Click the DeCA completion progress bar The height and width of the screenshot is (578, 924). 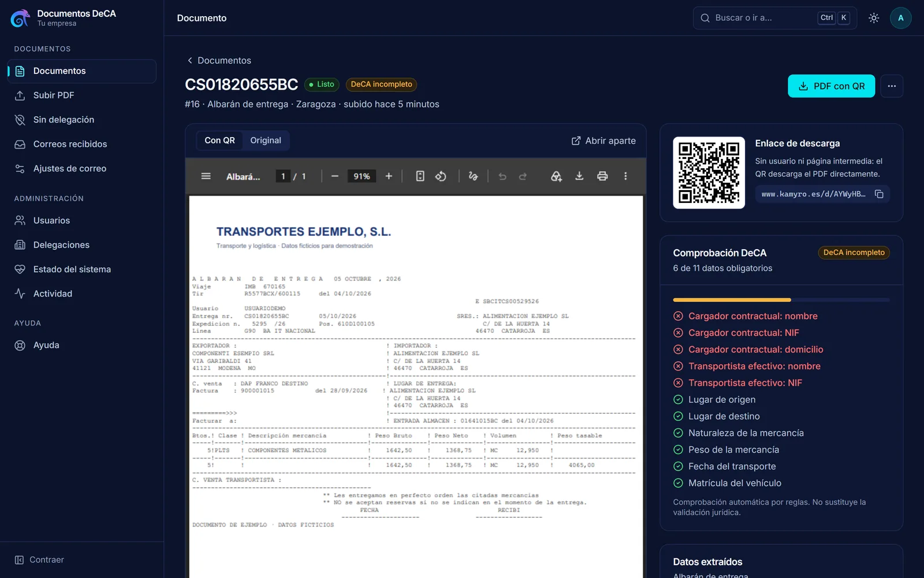[781, 300]
